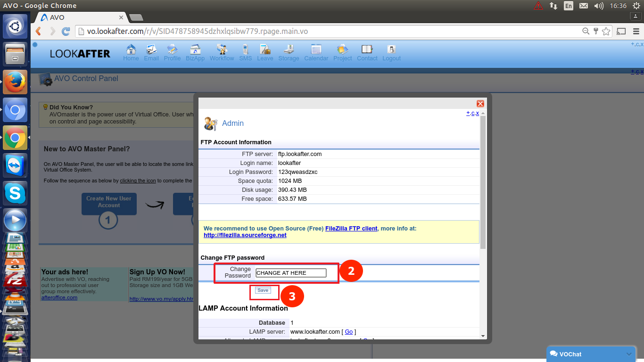644x362 pixels.
Task: Open the mail indicator in top panel
Action: tap(584, 6)
